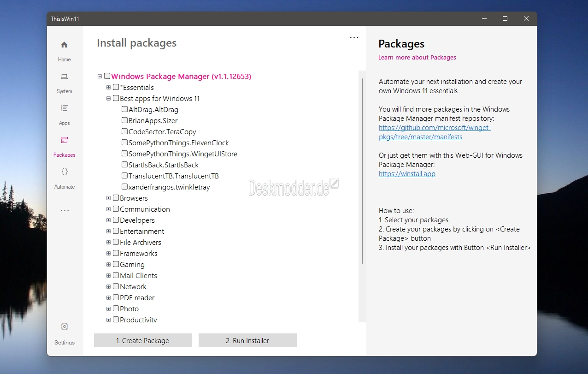Expand the Photo node

(108, 309)
